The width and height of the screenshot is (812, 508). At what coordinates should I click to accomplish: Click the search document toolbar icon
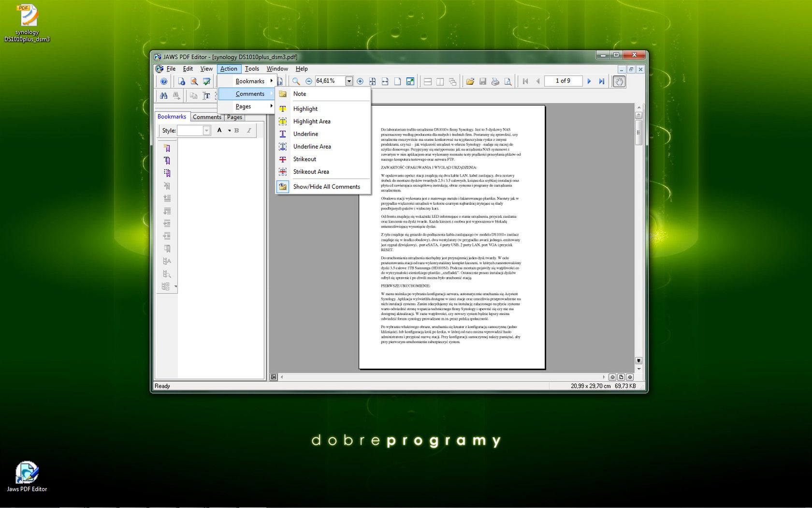[x=194, y=81]
